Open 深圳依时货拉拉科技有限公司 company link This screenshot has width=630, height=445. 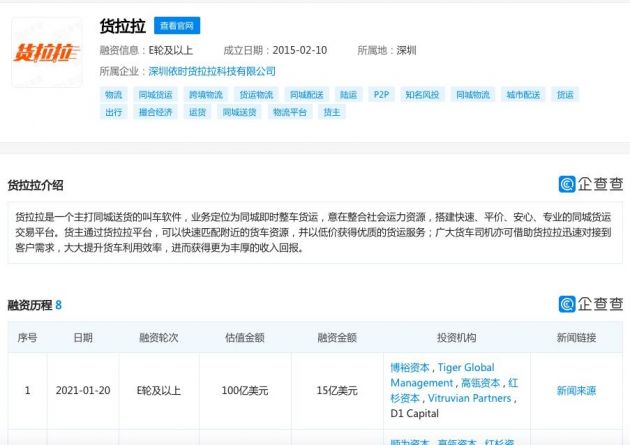[212, 71]
